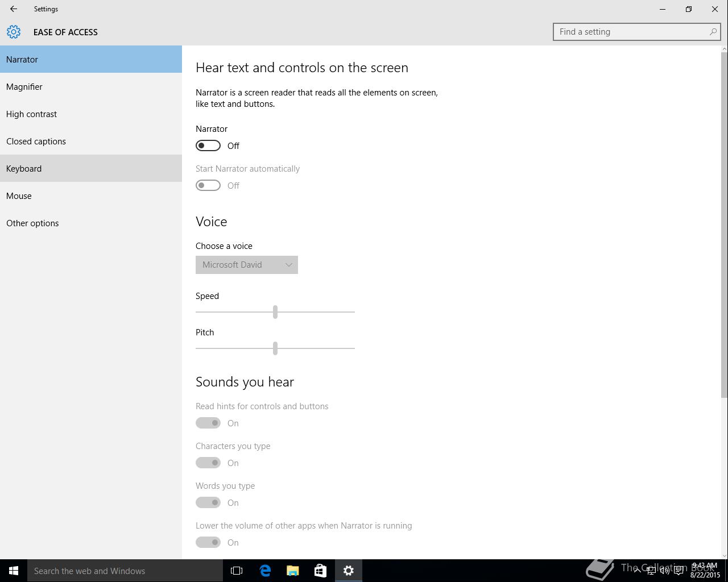Click the vertical scrollbar thumb
Screen dimensions: 728x582
coord(724,225)
